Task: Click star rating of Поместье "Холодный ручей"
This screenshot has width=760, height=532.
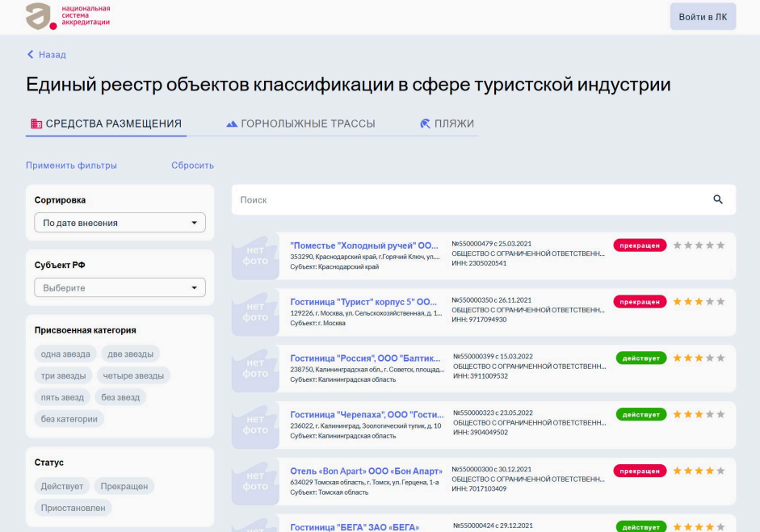Action: click(x=699, y=245)
